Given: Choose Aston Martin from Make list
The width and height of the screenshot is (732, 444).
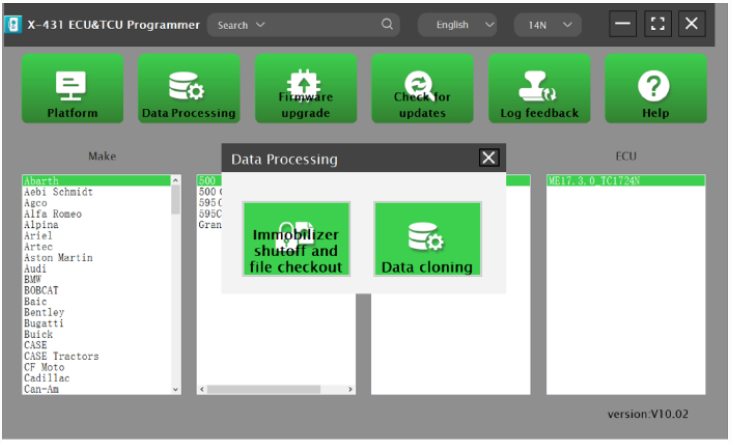Looking at the screenshot, I should [x=56, y=258].
